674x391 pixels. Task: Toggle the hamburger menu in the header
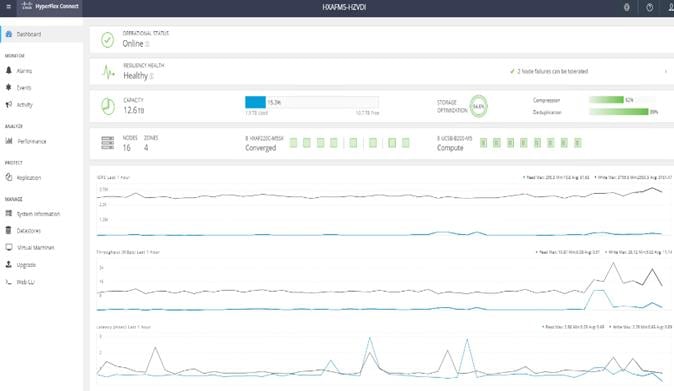coord(8,7)
